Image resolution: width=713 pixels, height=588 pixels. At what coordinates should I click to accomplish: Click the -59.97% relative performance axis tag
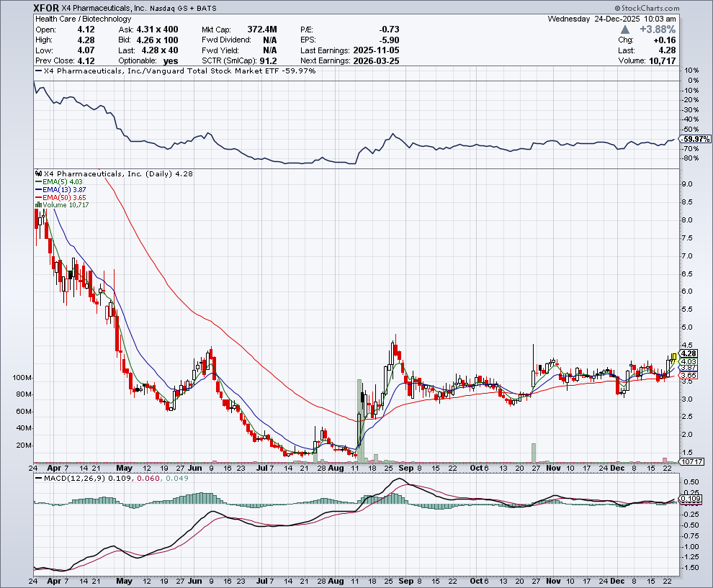696,139
